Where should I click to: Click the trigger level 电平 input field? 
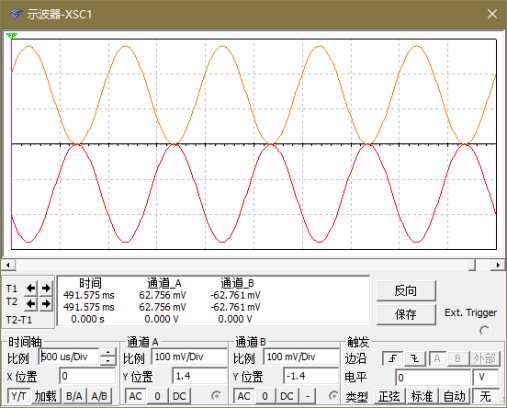(433, 377)
